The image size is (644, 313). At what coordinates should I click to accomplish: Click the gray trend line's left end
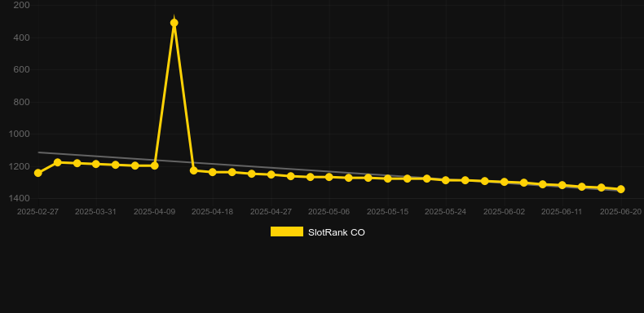[x=38, y=152]
